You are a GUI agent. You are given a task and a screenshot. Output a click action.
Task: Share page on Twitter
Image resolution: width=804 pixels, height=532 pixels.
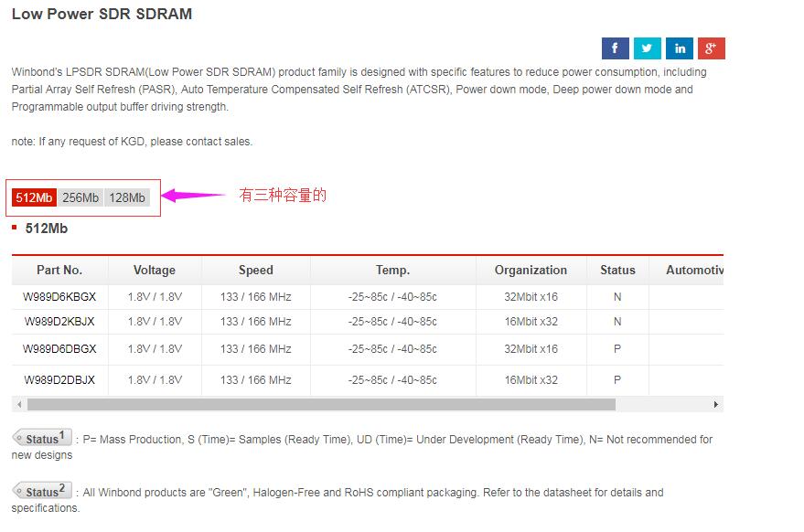pyautogui.click(x=647, y=48)
